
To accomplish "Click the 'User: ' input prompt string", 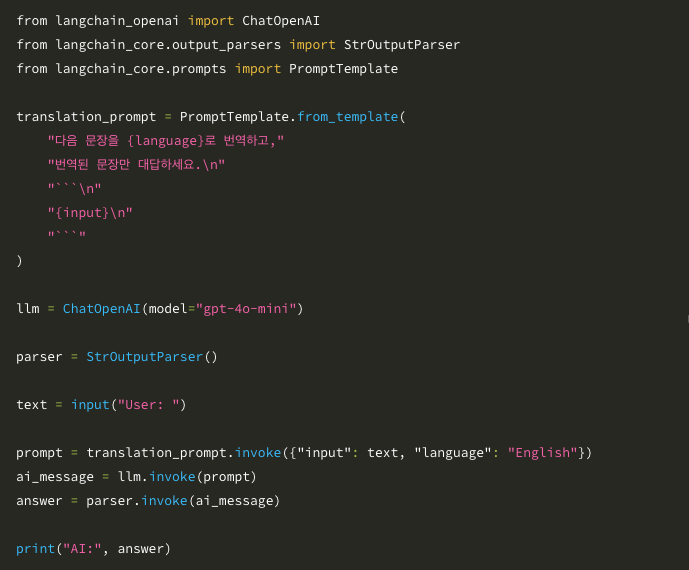I will [x=148, y=404].
